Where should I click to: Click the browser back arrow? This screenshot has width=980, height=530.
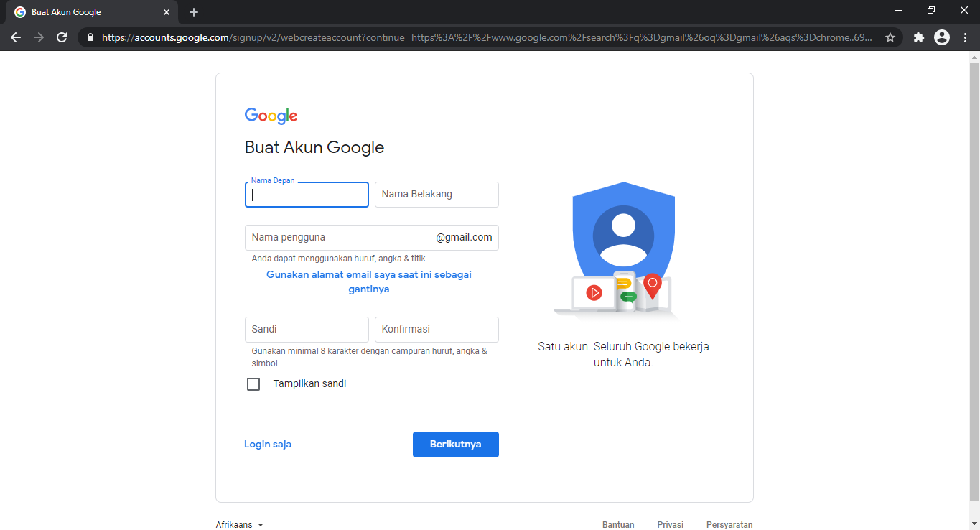[x=16, y=37]
